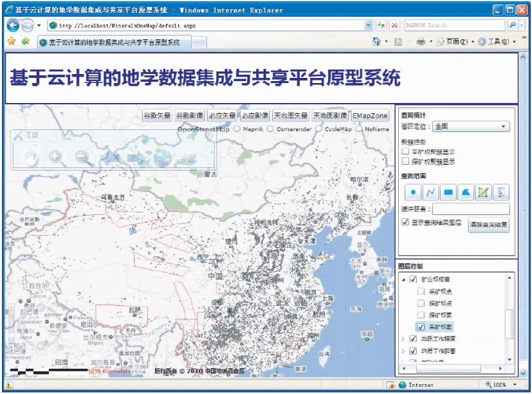Click the 清除查询结果 button

(x=488, y=226)
